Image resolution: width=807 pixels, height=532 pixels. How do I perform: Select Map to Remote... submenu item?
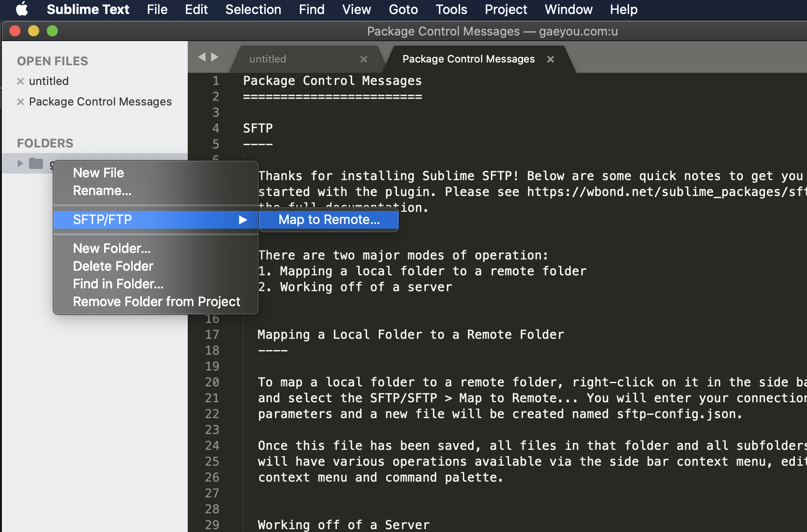pyautogui.click(x=329, y=220)
